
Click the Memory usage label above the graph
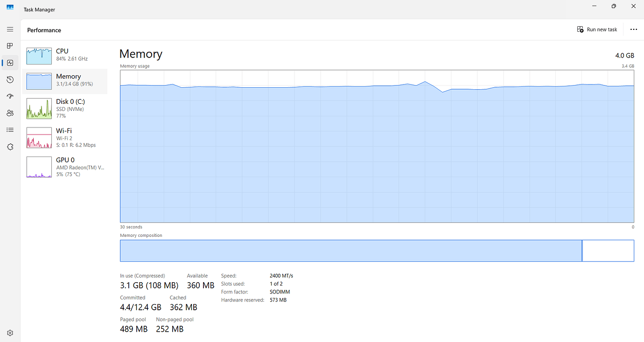click(x=135, y=66)
